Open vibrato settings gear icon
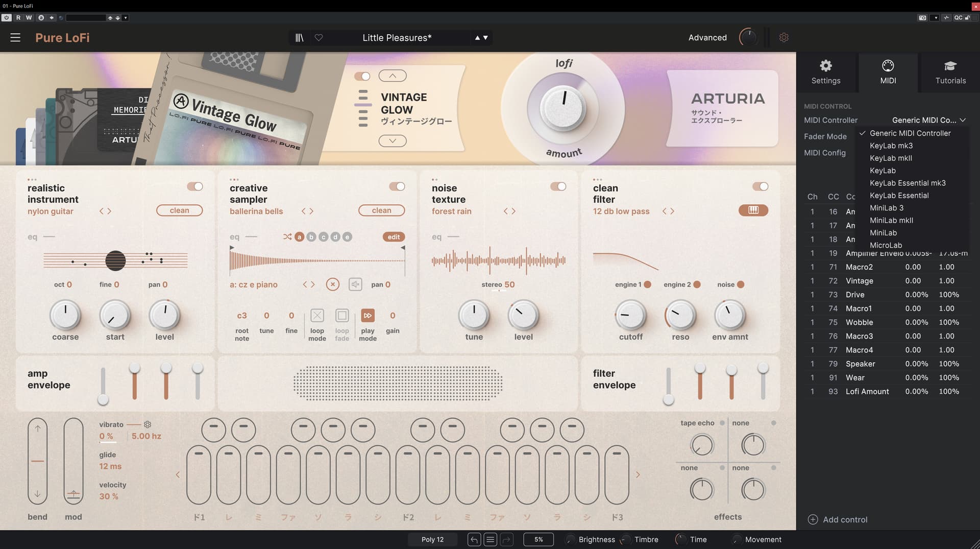Viewport: 980px width, 549px height. click(x=148, y=424)
